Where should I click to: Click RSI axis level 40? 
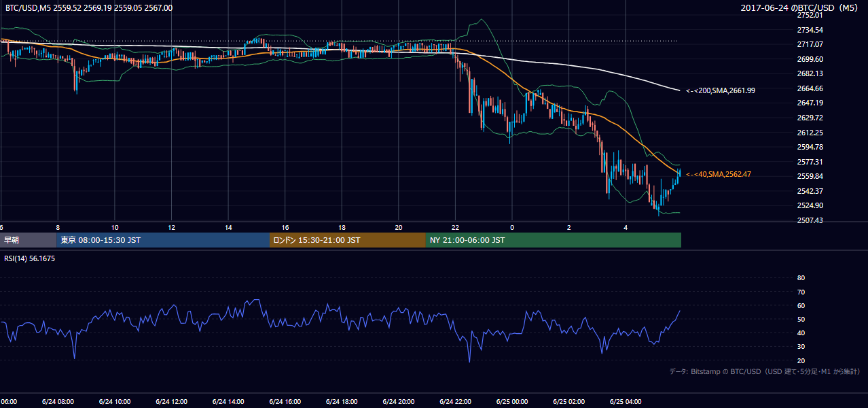click(x=801, y=333)
